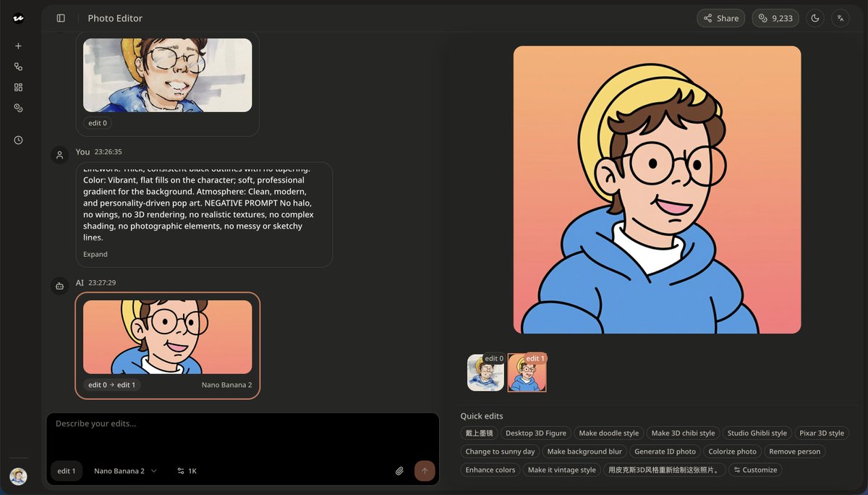Viewport: 868px width, 495px height.
Task: Click the app logo icon in sidebar
Action: (x=18, y=18)
